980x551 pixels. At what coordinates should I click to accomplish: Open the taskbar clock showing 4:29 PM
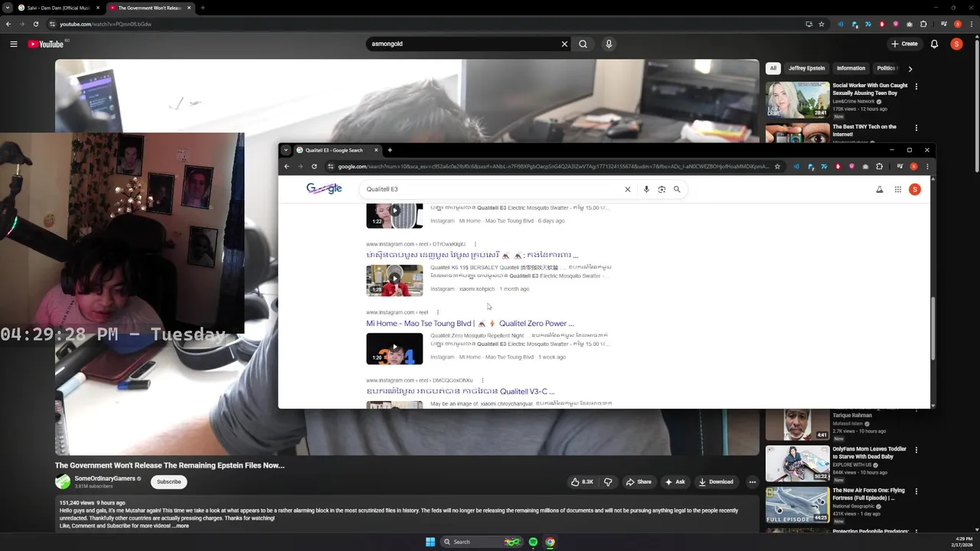pos(964,542)
